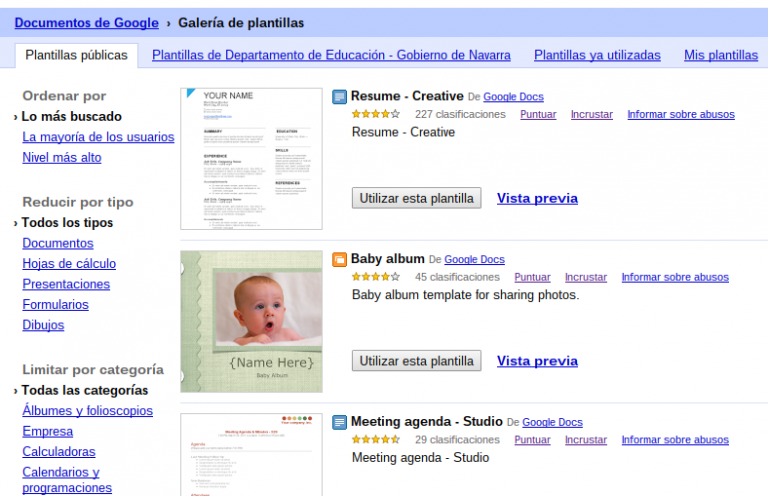Click the Baby album title text

coord(388,259)
